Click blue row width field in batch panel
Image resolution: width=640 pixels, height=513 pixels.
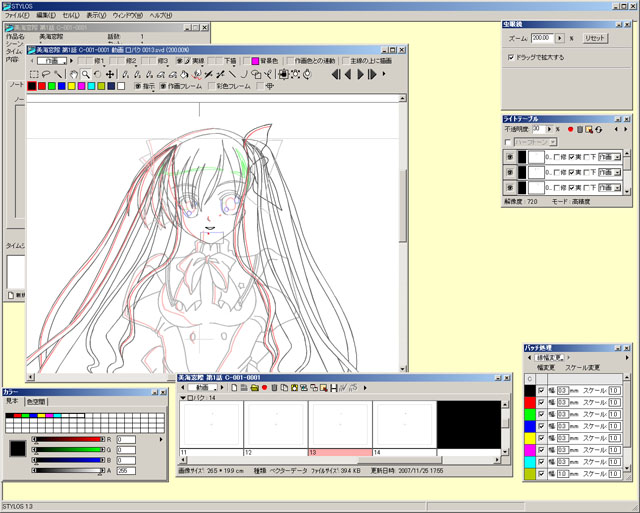pyautogui.click(x=563, y=426)
